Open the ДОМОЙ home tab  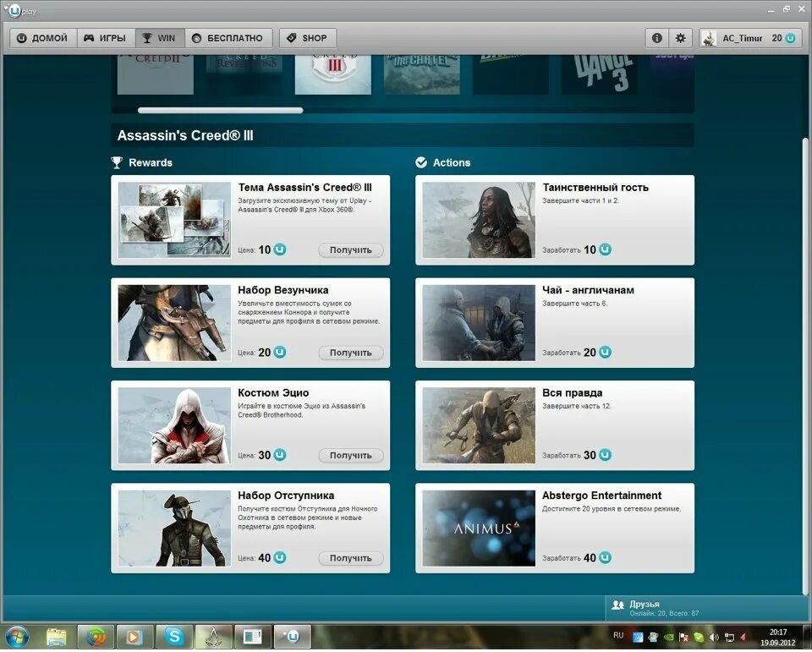point(43,38)
